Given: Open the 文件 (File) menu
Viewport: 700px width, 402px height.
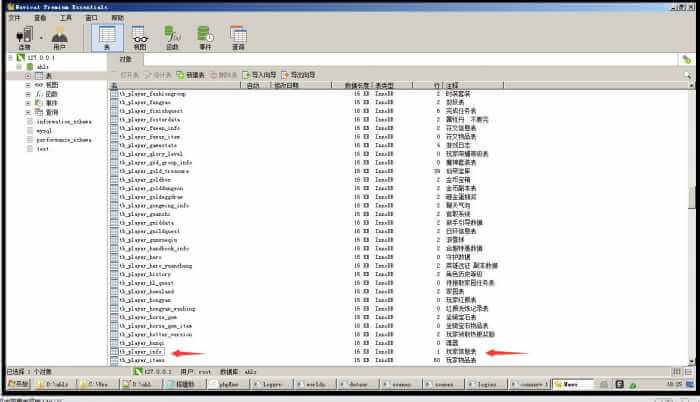Looking at the screenshot, I should 13,17.
